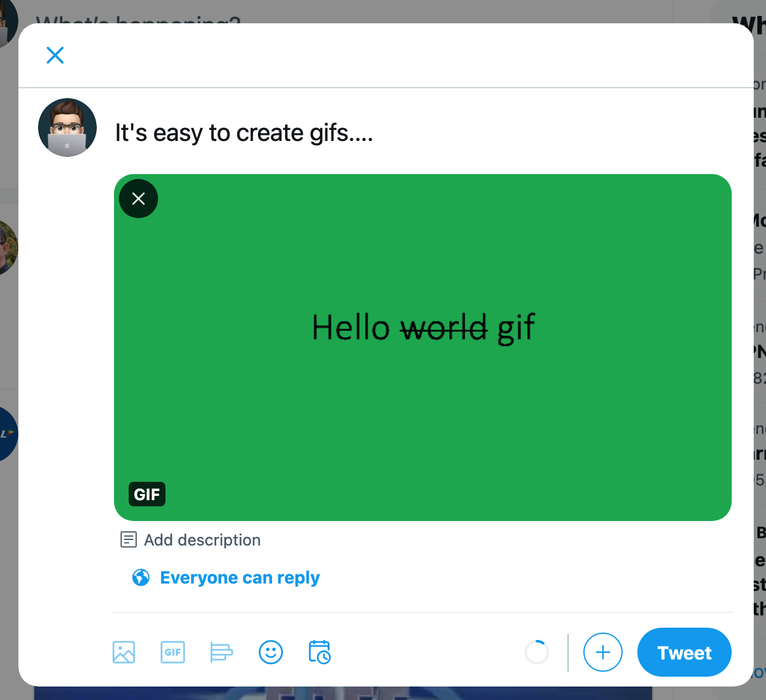Click the character count progress circle
This screenshot has width=766, height=700.
[537, 652]
